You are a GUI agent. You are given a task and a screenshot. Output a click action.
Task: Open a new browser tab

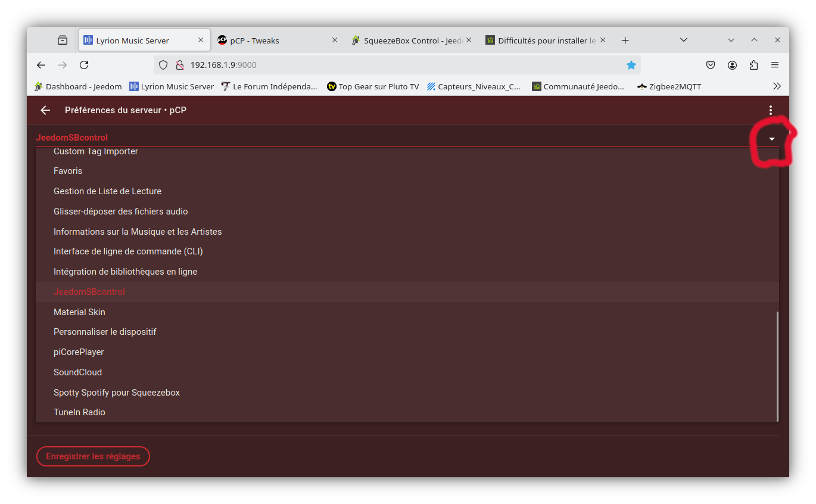[x=625, y=41]
